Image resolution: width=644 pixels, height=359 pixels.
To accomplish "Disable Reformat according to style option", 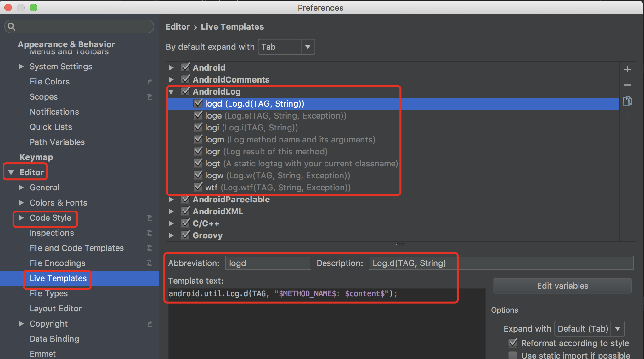I will (x=513, y=343).
